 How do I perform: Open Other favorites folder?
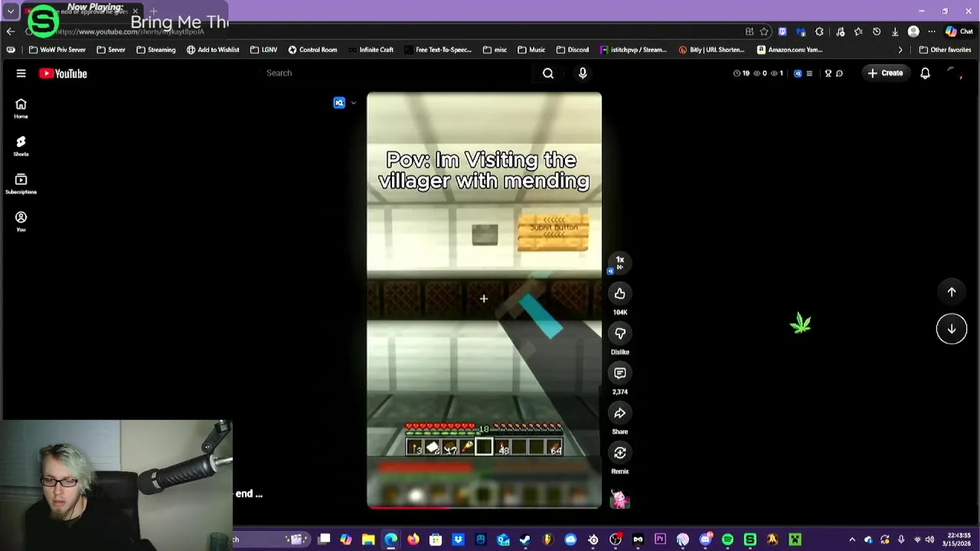[945, 50]
